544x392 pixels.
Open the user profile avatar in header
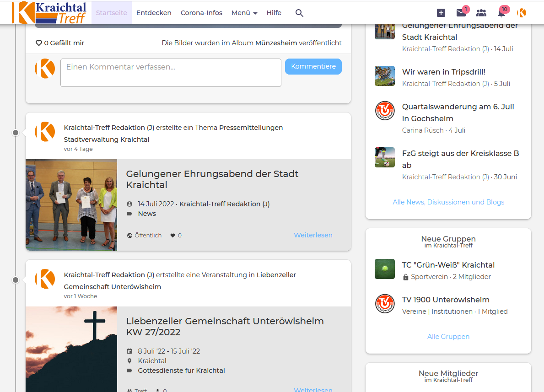coord(522,13)
